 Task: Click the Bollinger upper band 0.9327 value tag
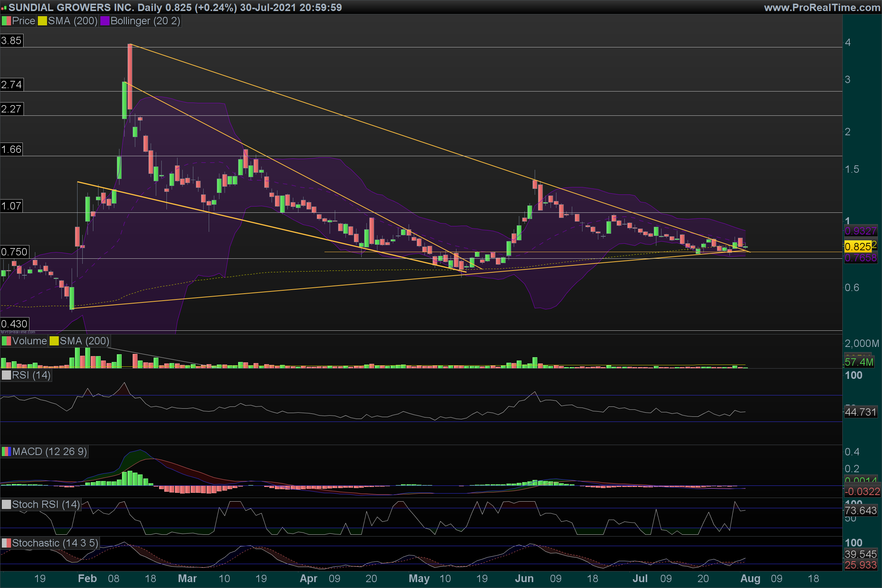point(860,231)
